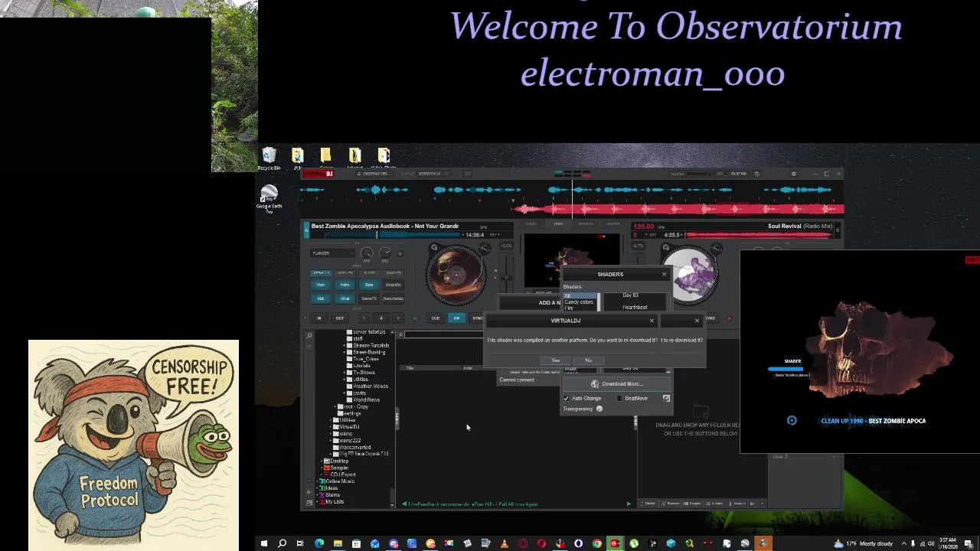Expand the works folder

click(x=344, y=393)
